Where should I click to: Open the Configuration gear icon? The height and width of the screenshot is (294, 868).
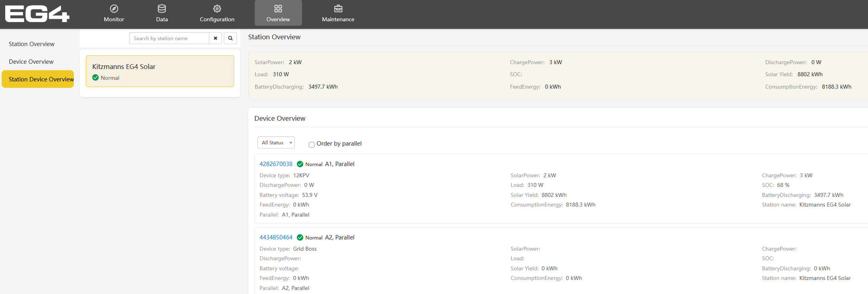click(217, 9)
